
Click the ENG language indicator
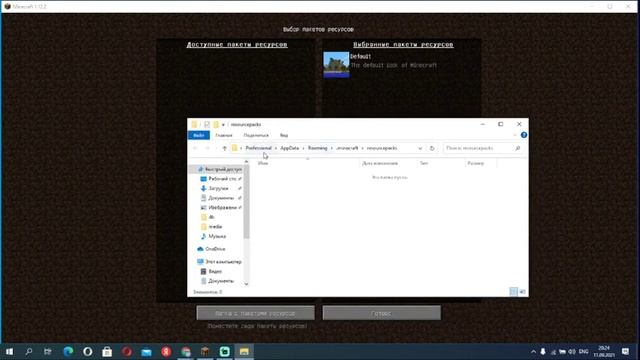(x=584, y=351)
